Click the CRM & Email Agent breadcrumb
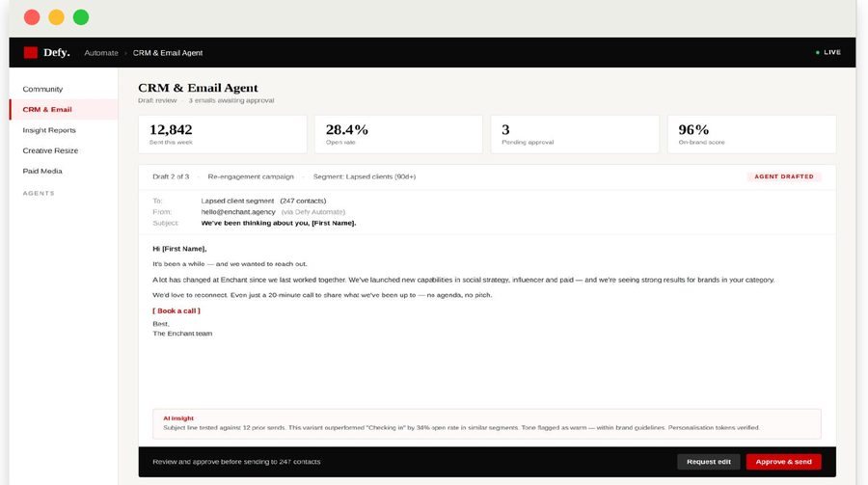 tap(168, 53)
